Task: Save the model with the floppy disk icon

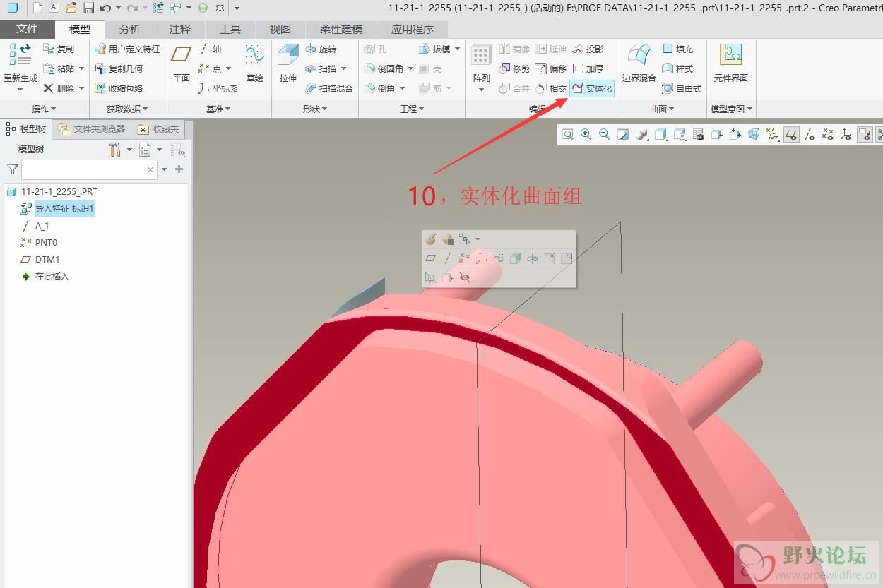Action: point(88,8)
